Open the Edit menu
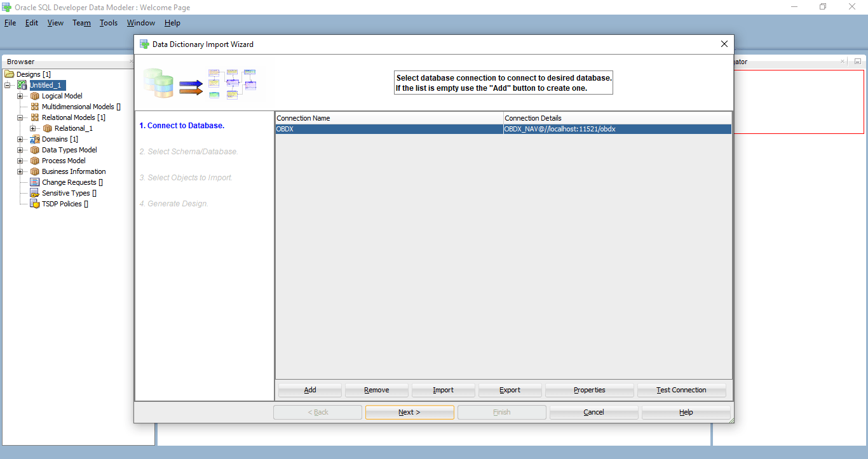868x459 pixels. (32, 23)
